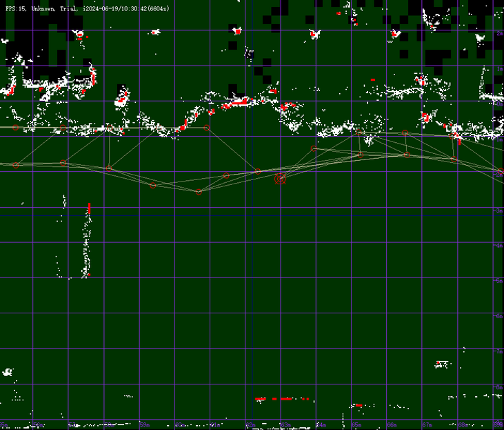Select the lowest waypoint node on the path
504x430 pixels.
199,192
